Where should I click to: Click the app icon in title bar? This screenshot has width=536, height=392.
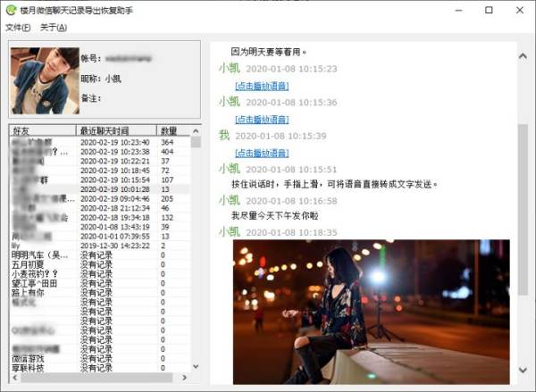[10, 10]
